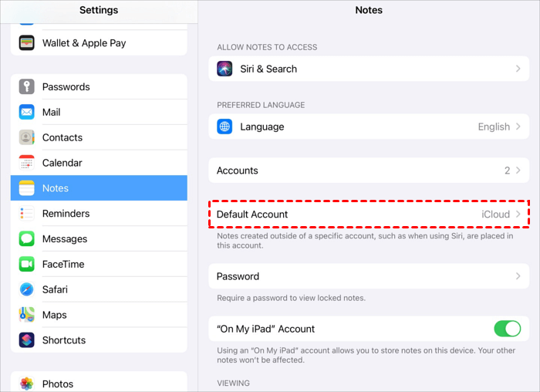Open the Mail envelope icon
Image resolution: width=540 pixels, height=392 pixels.
[x=27, y=113]
